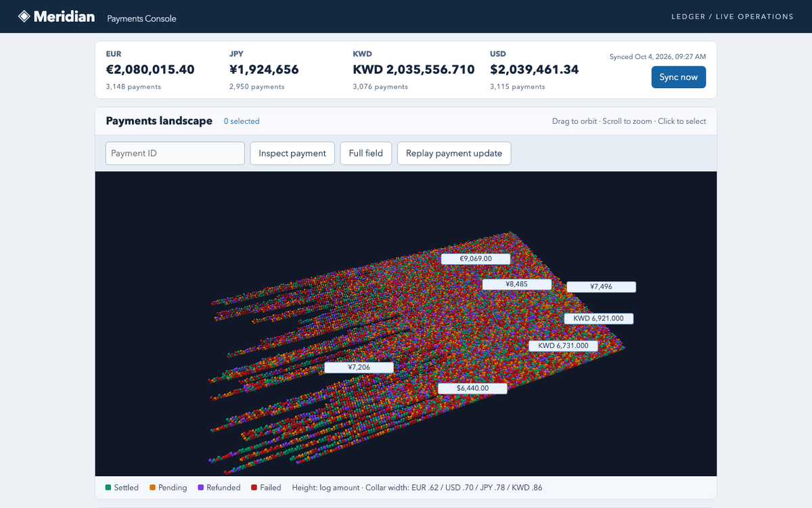The image size is (812, 508).
Task: Click the JPY total ¥1,924,656
Action: pyautogui.click(x=264, y=70)
